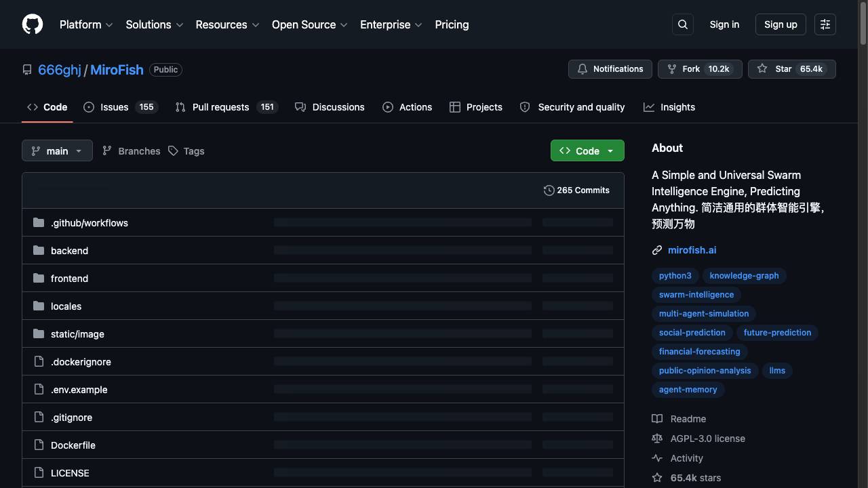Image resolution: width=868 pixels, height=488 pixels.
Task: Click the license scale icon
Action: (657, 439)
